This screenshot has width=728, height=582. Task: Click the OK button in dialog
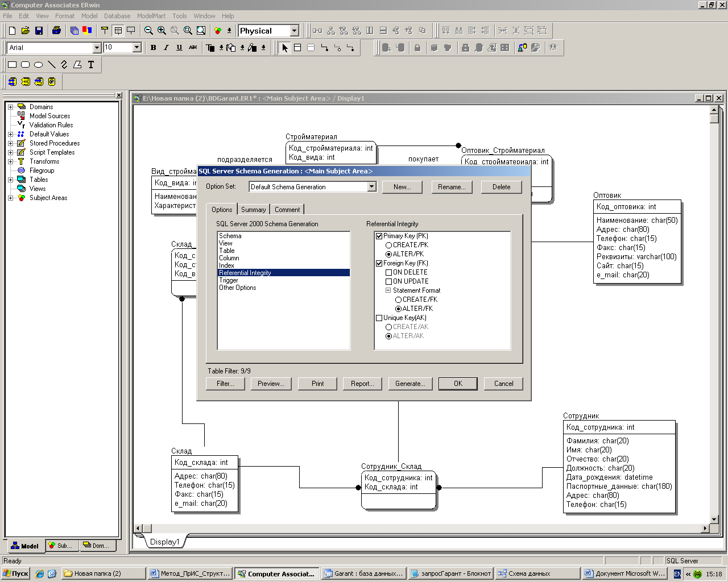click(x=458, y=384)
